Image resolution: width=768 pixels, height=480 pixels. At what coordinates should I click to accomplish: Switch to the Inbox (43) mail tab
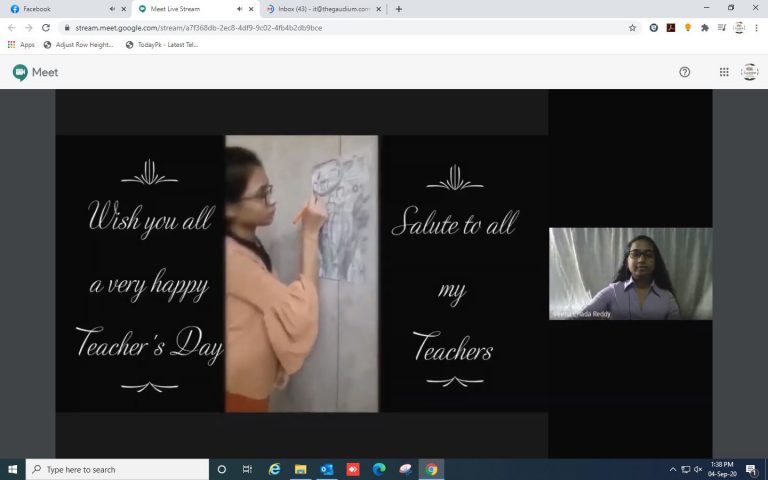point(320,9)
